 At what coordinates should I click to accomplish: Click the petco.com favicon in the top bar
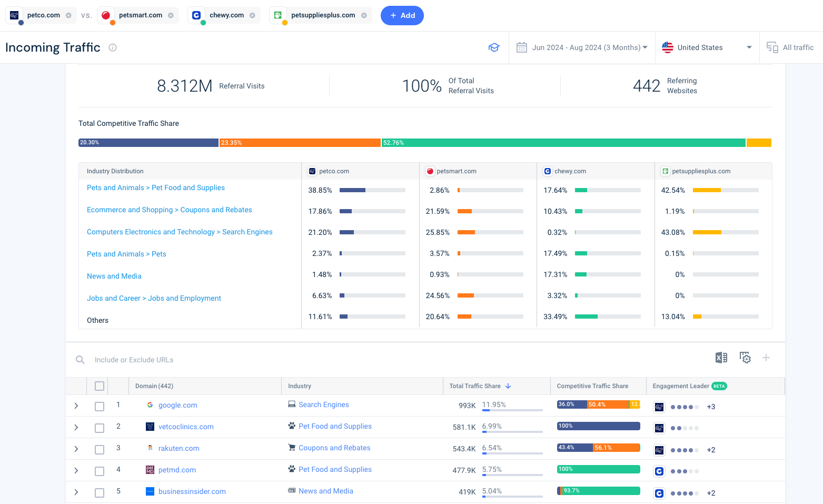pyautogui.click(x=15, y=15)
